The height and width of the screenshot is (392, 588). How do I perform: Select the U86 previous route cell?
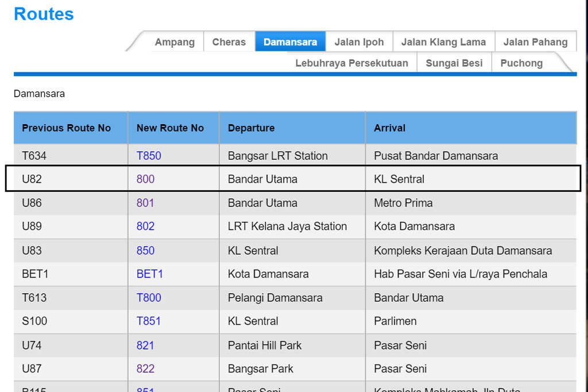(71, 203)
